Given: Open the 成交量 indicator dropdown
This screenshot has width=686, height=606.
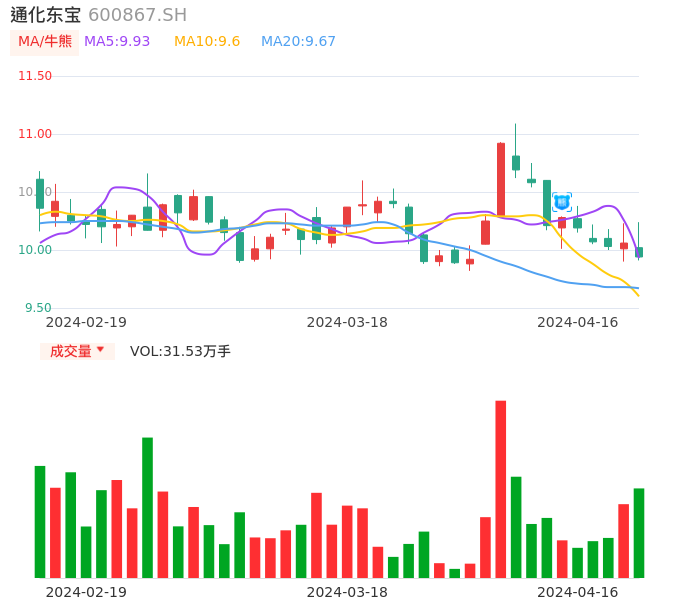Looking at the screenshot, I should [77, 351].
